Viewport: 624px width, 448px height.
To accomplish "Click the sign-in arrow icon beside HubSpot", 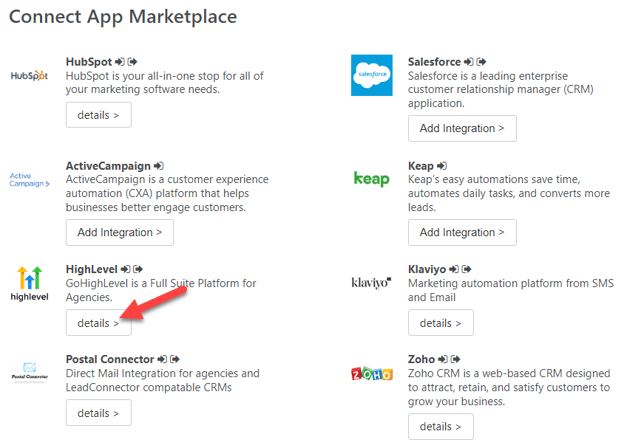I will point(119,62).
